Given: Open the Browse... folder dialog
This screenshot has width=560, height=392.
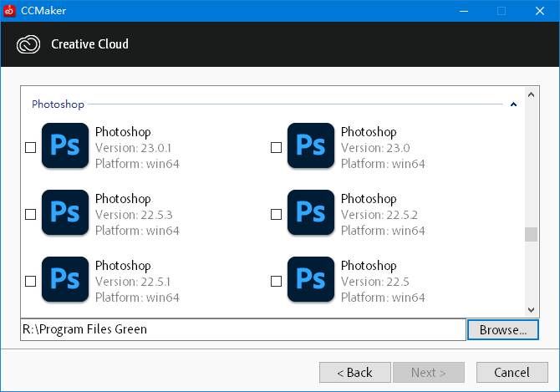Looking at the screenshot, I should (x=503, y=329).
